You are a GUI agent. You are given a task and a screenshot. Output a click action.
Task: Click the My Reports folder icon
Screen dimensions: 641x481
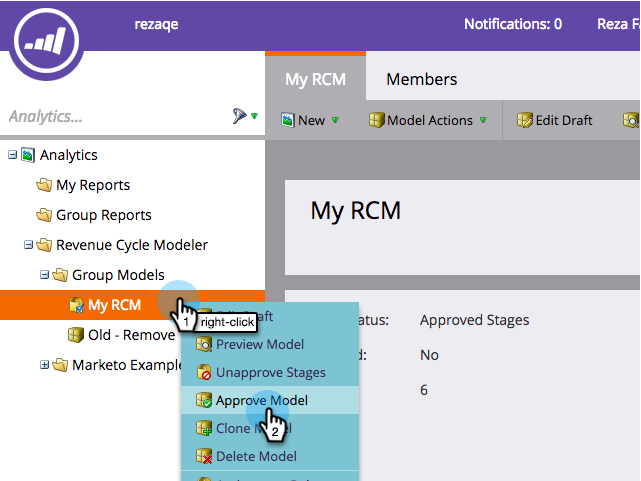click(x=44, y=185)
